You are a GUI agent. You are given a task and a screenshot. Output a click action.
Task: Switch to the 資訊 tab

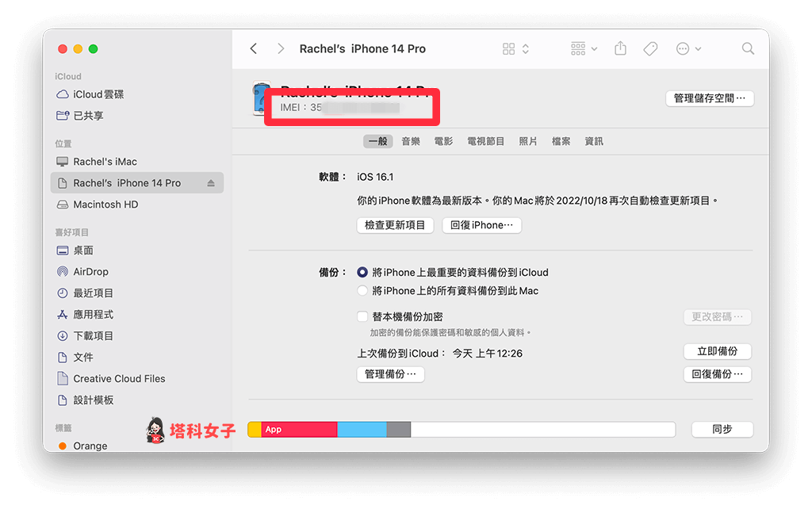click(593, 141)
